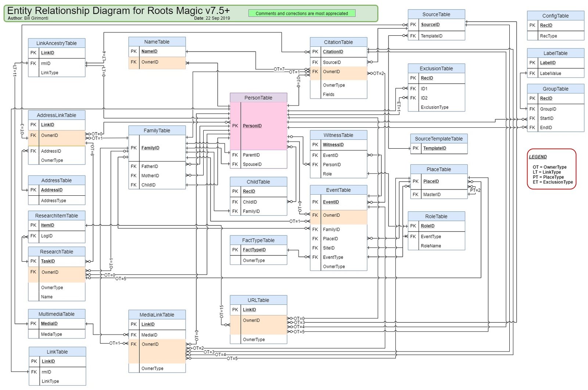The image size is (588, 390).
Task: Select the GroupTable header
Action: coord(555,89)
